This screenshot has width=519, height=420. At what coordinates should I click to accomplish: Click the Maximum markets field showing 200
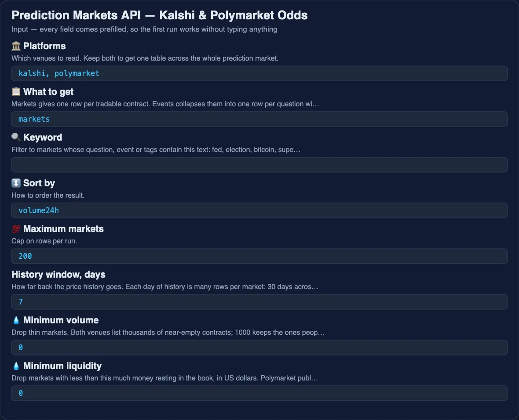tap(259, 256)
